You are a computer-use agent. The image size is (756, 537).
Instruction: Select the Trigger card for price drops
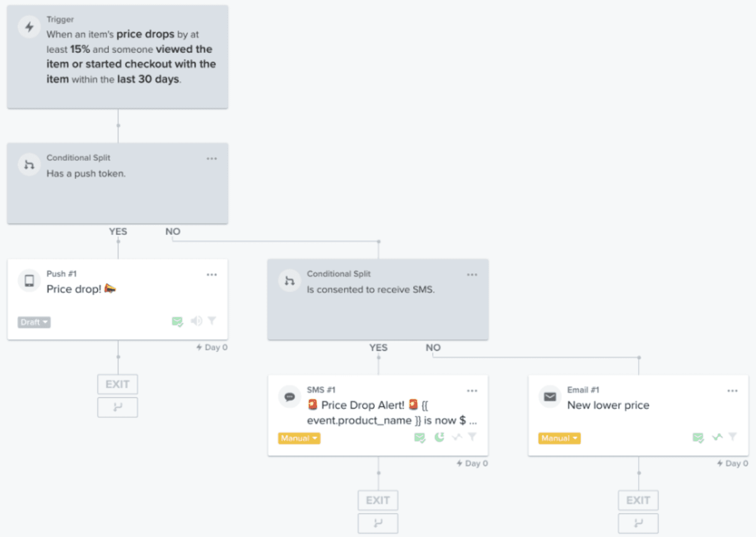coord(117,57)
